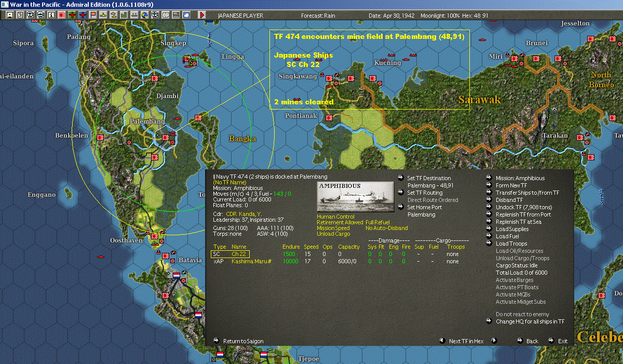Toggle Mission Speed setting
623x364 pixels.
(x=333, y=228)
